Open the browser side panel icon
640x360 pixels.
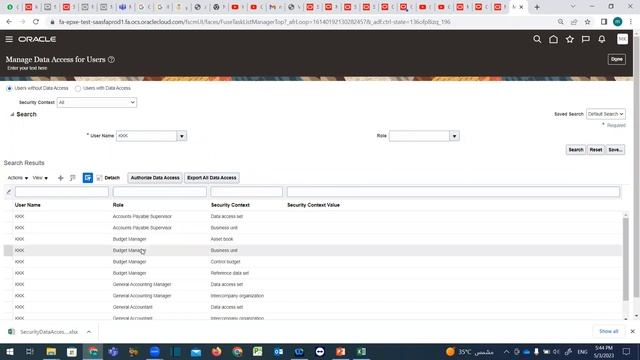tap(604, 22)
